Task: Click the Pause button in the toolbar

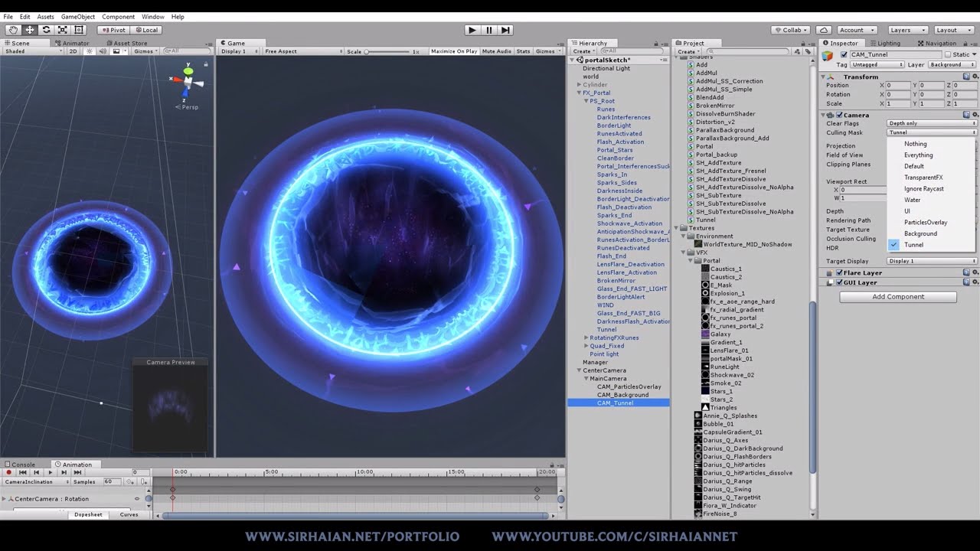Action: coord(489,30)
